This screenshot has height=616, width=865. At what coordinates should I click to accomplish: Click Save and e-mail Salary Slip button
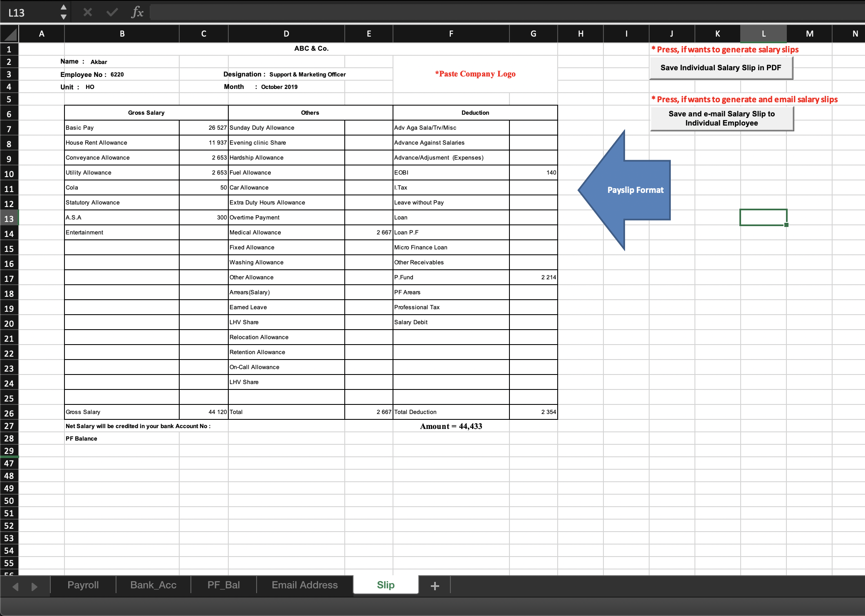(x=722, y=118)
